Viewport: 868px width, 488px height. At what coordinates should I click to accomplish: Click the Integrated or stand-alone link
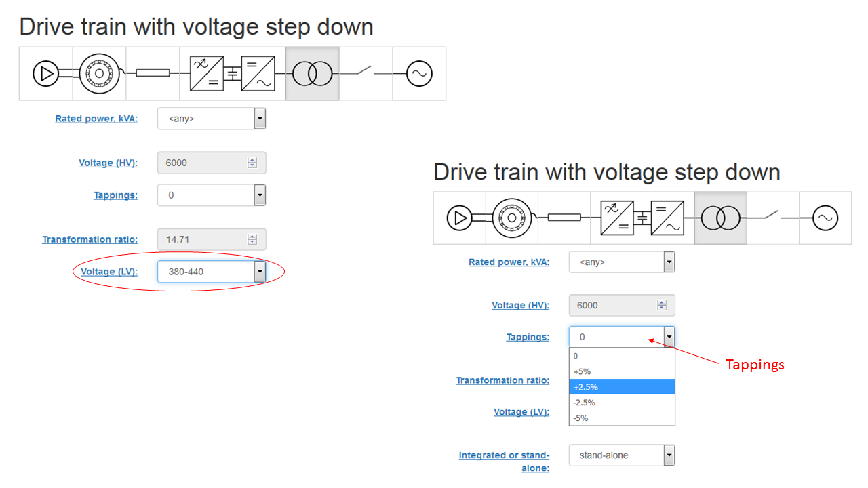504,462
